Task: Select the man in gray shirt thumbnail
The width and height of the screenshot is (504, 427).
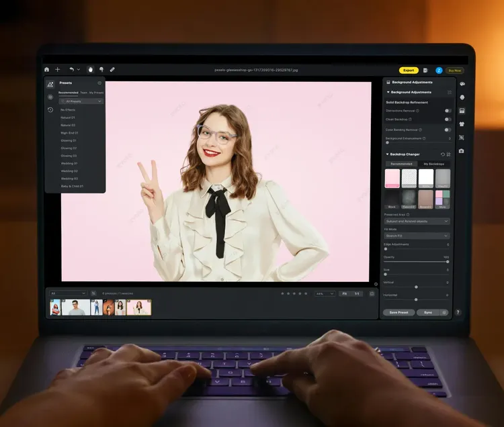Action: (76, 307)
